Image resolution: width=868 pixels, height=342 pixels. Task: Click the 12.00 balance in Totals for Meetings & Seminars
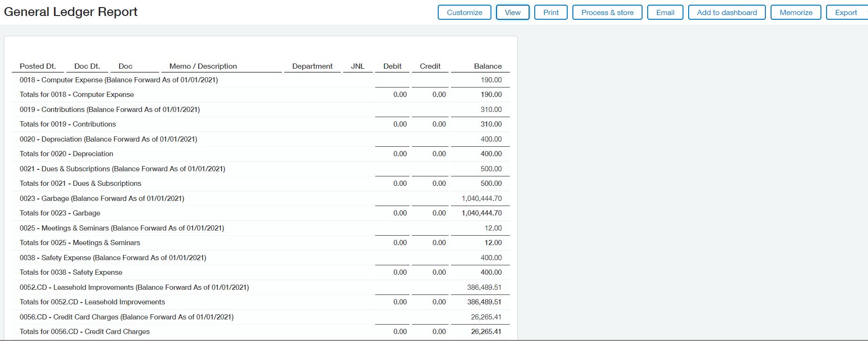[493, 243]
